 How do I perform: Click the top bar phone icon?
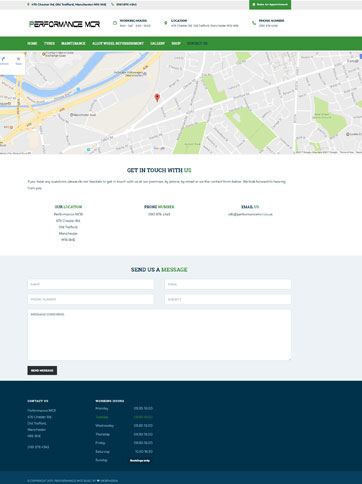pyautogui.click(x=113, y=4)
